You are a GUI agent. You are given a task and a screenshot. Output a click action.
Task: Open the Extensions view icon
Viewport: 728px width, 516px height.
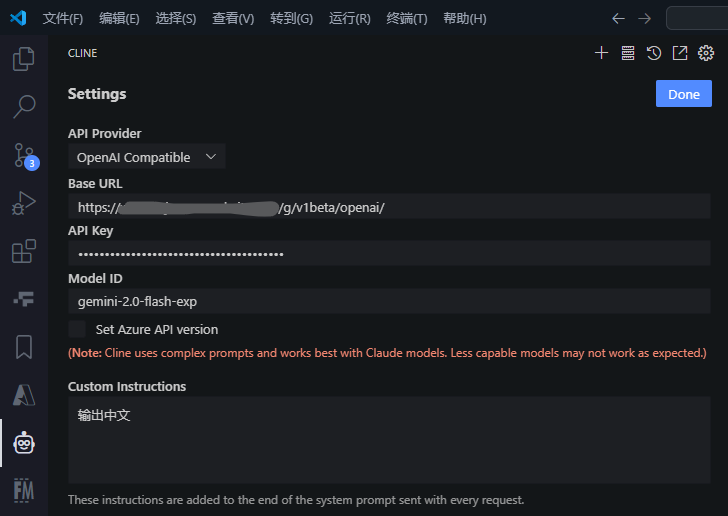(23, 251)
